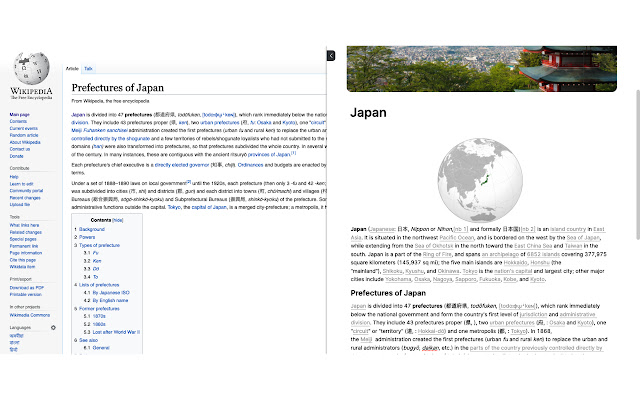
Task: Open Special pages from the sidebar
Action: tap(23, 239)
